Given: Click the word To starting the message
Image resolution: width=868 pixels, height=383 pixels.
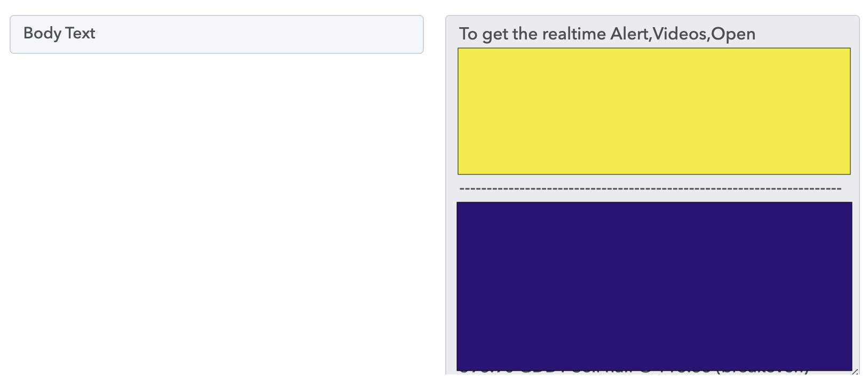Looking at the screenshot, I should click(468, 34).
